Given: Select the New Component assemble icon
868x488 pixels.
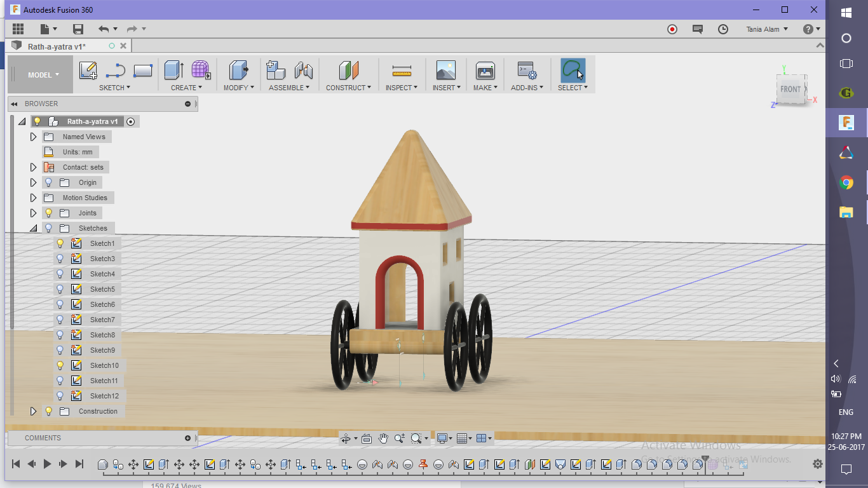Looking at the screenshot, I should coord(275,70).
